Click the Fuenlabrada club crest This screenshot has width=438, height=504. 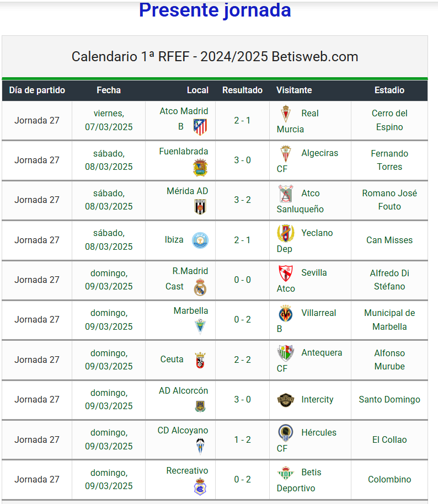tap(200, 168)
